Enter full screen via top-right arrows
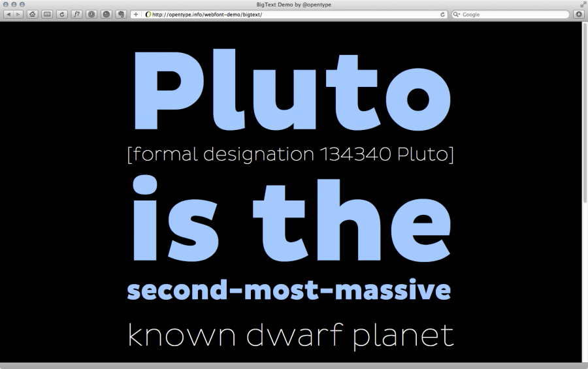 click(x=582, y=4)
